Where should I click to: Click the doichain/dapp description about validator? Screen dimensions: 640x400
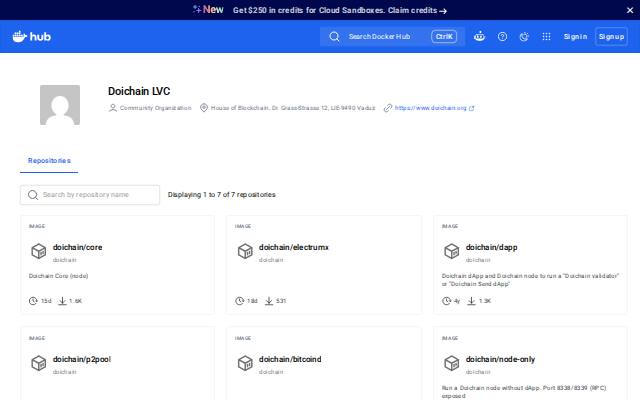pyautogui.click(x=530, y=280)
